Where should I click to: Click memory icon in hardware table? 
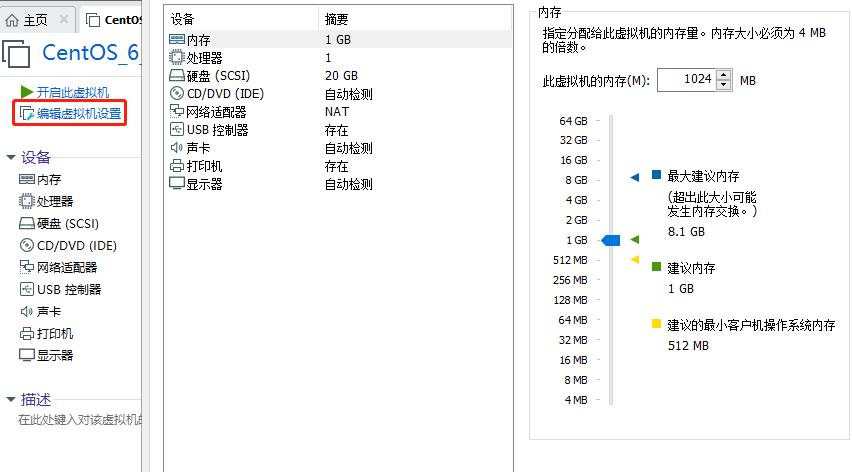[177, 39]
